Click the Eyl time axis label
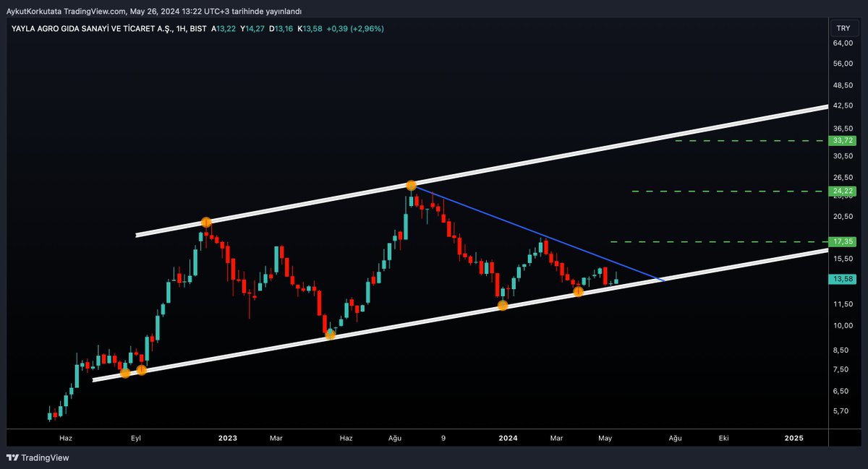Image resolution: width=868 pixels, height=469 pixels. tap(135, 438)
